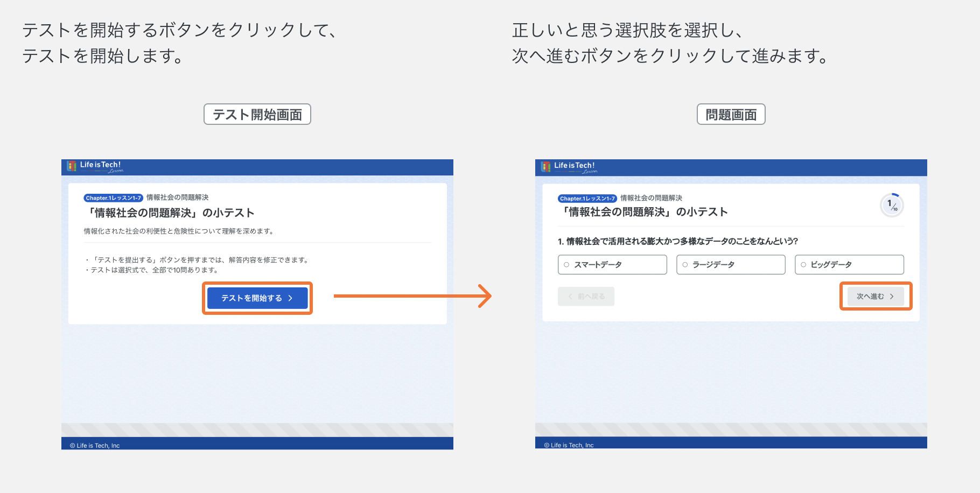Click the © Life is Tech, Inc footer on the start screen

point(95,445)
